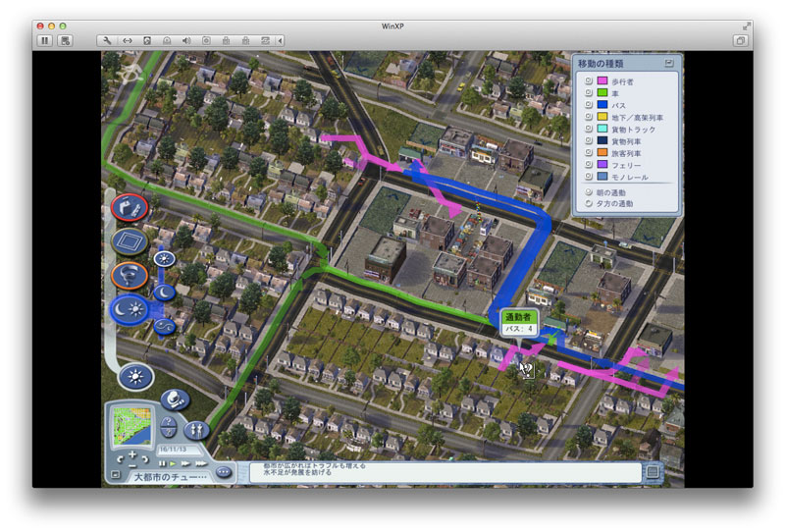Toggle the バス route checkbox
The height and width of the screenshot is (532, 785).
coord(589,105)
